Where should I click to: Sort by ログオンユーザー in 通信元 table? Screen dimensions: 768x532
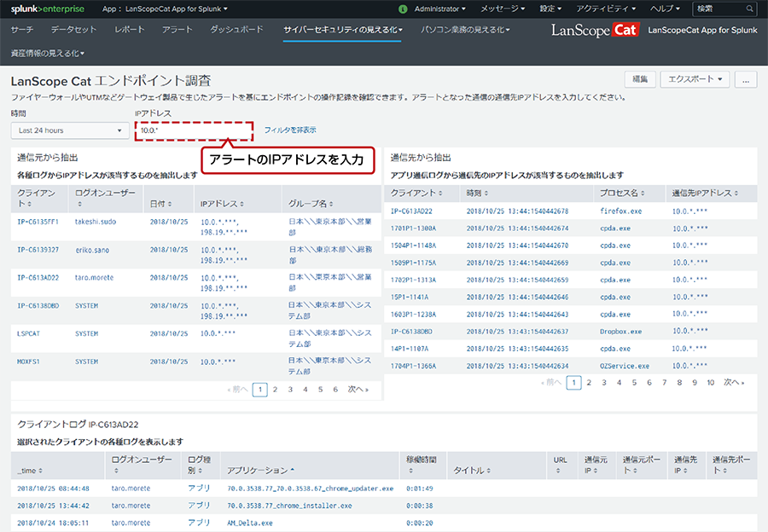pyautogui.click(x=105, y=198)
